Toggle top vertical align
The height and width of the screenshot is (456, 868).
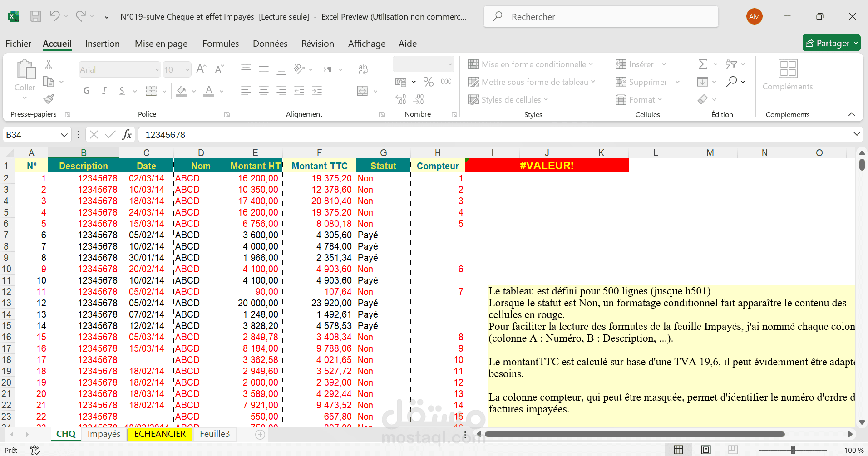(246, 69)
